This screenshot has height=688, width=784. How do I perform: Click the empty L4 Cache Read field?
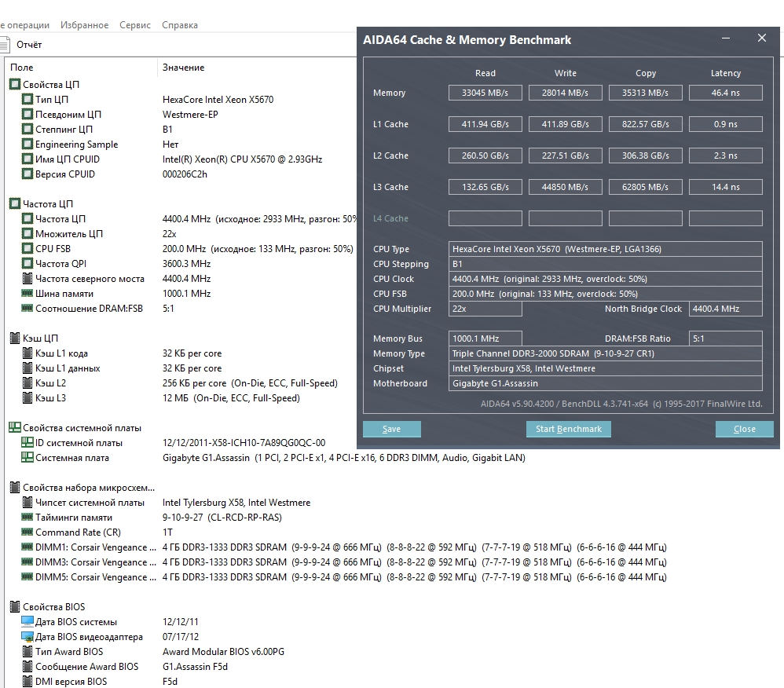tap(485, 218)
